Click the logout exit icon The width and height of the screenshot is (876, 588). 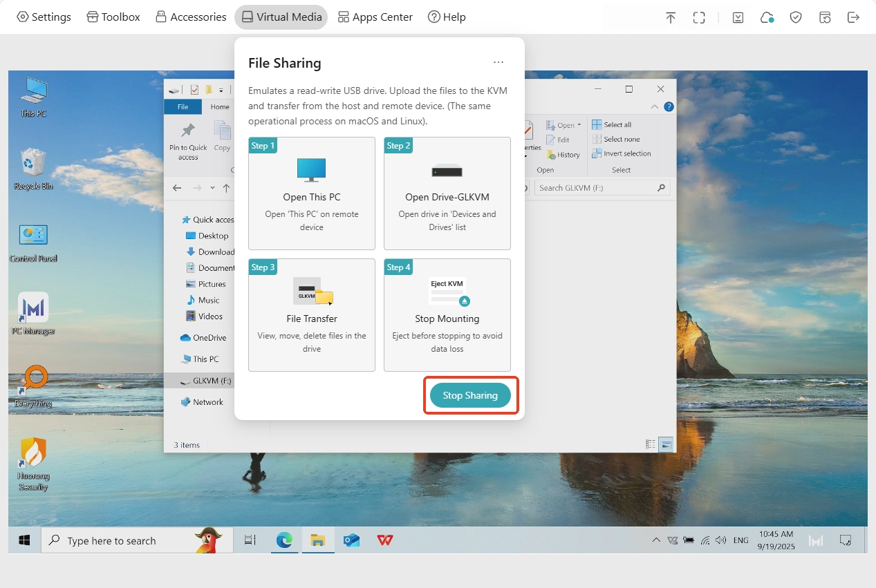pos(853,17)
